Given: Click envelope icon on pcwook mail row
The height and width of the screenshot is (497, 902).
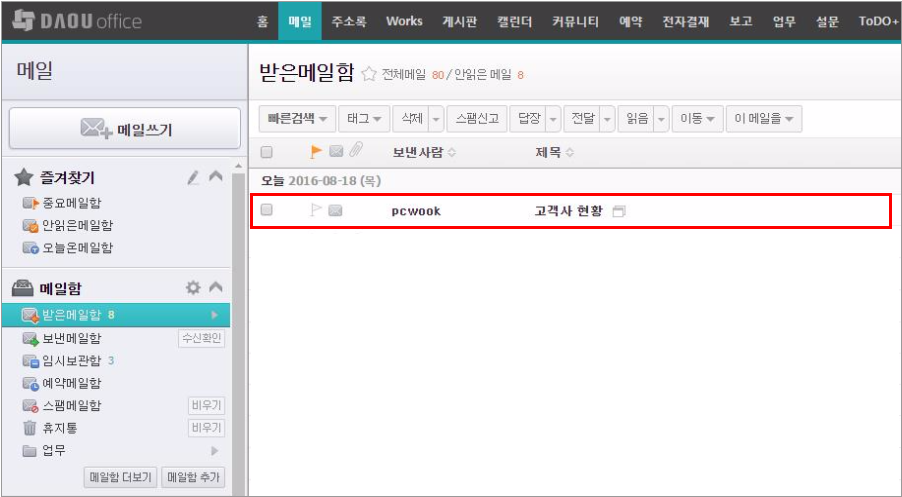Looking at the screenshot, I should click(335, 211).
